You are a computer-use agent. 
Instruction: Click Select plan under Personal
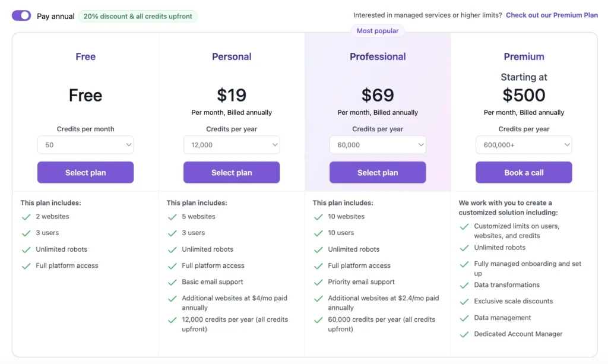coord(232,173)
